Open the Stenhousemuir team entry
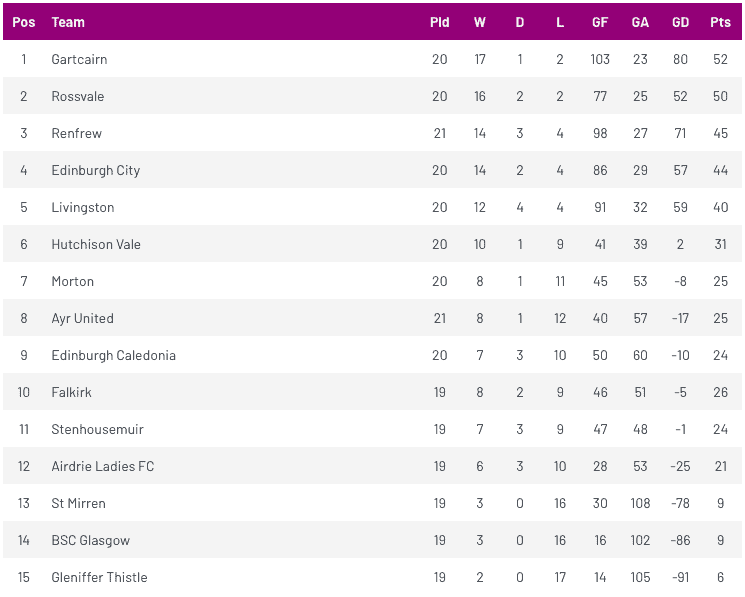Screen dimensions: 745x597 98,429
